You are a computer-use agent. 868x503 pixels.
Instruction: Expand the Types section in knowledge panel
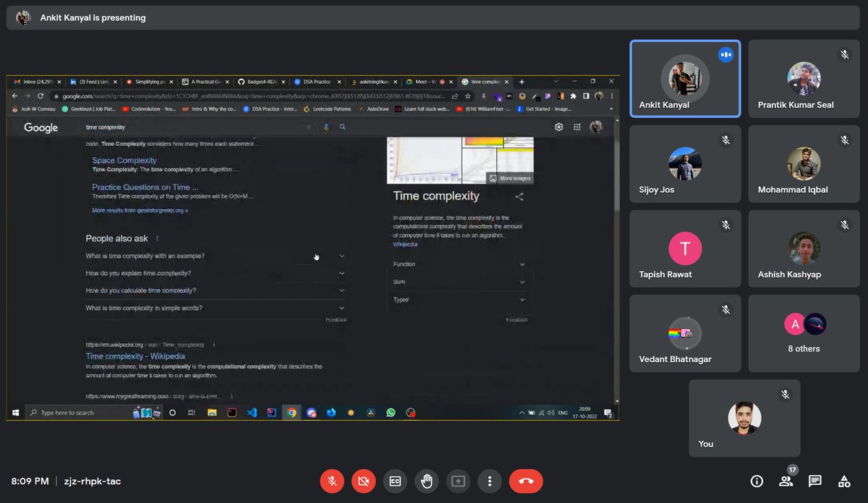(459, 299)
